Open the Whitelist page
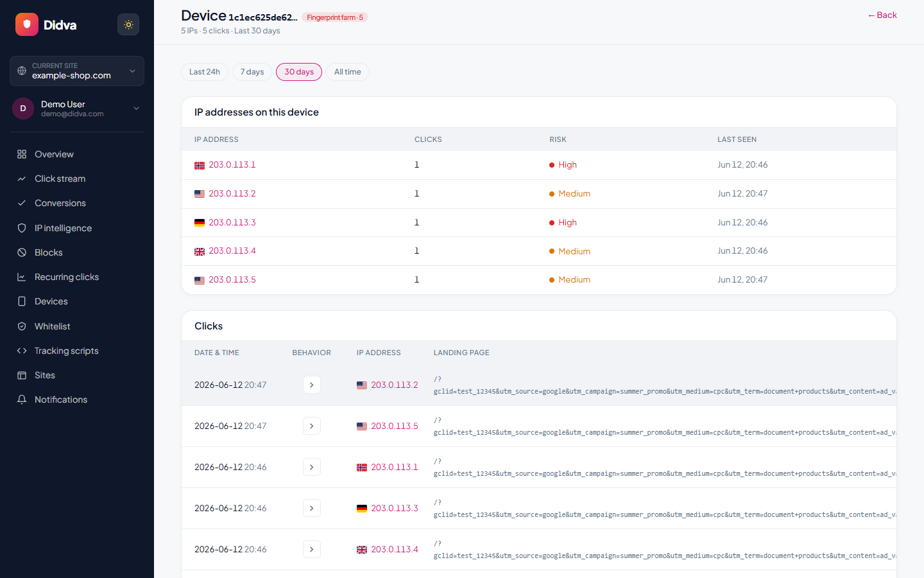 click(52, 326)
